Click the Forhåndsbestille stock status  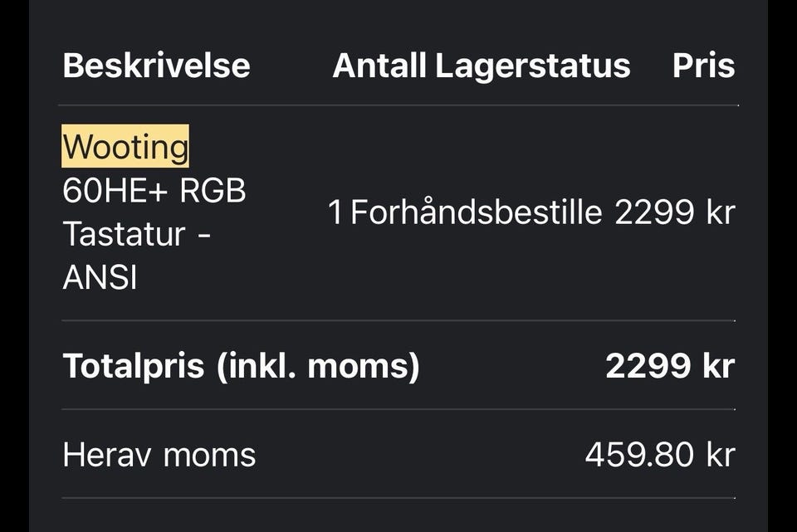coord(477,211)
